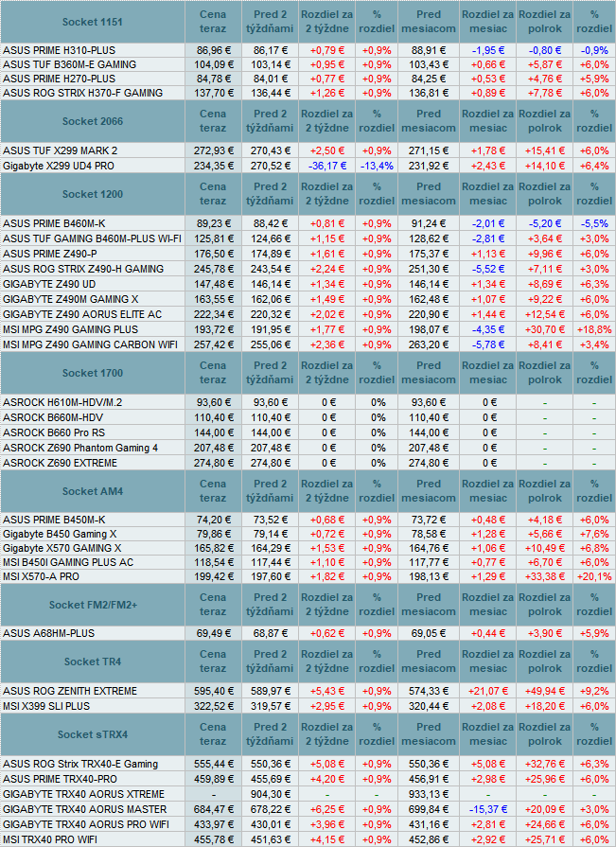Select the 904,30 € two-weeks-ago price

point(270,794)
